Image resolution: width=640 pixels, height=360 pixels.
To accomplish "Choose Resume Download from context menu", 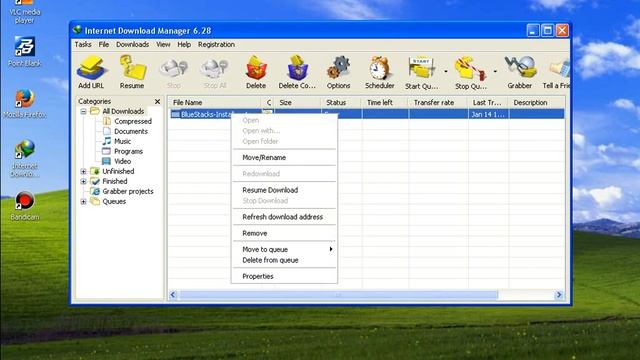I will (x=284, y=190).
